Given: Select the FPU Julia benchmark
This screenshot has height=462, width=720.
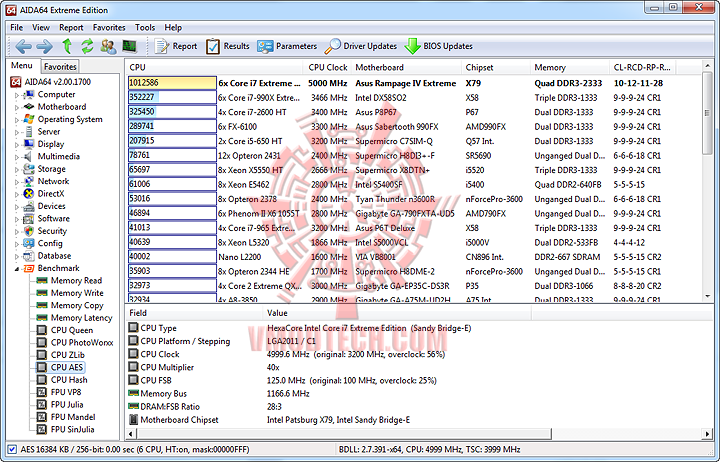Looking at the screenshot, I should pyautogui.click(x=60, y=405).
